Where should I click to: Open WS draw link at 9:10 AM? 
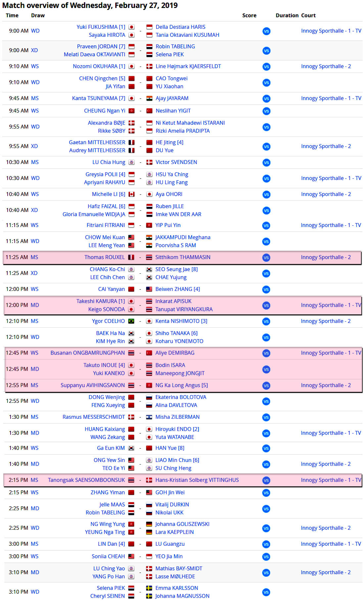(x=35, y=66)
